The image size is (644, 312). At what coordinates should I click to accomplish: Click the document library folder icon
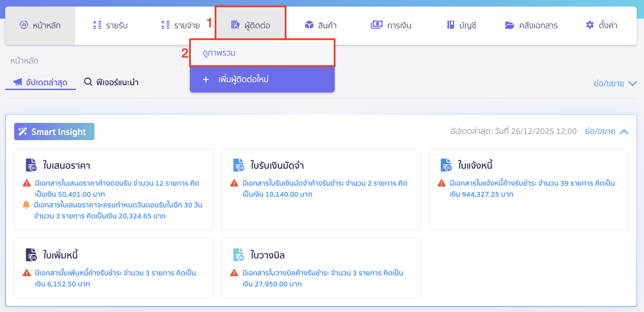tap(509, 25)
